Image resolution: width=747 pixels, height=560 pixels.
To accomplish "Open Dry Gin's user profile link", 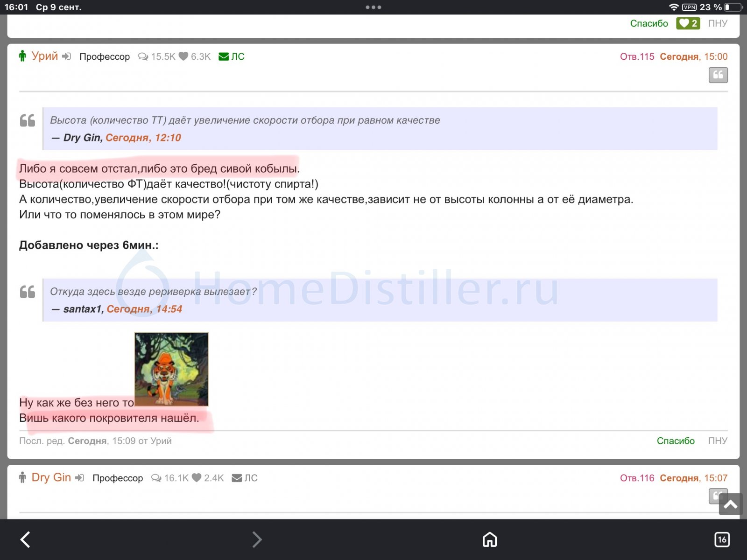I will (51, 477).
